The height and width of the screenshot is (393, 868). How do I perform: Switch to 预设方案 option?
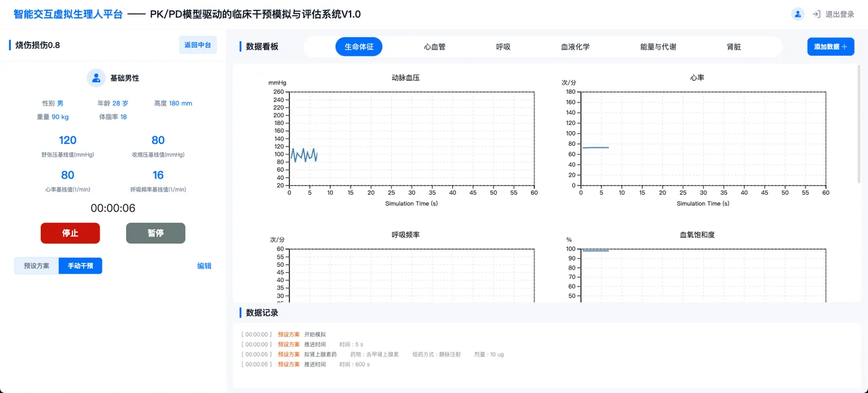pyautogui.click(x=37, y=266)
